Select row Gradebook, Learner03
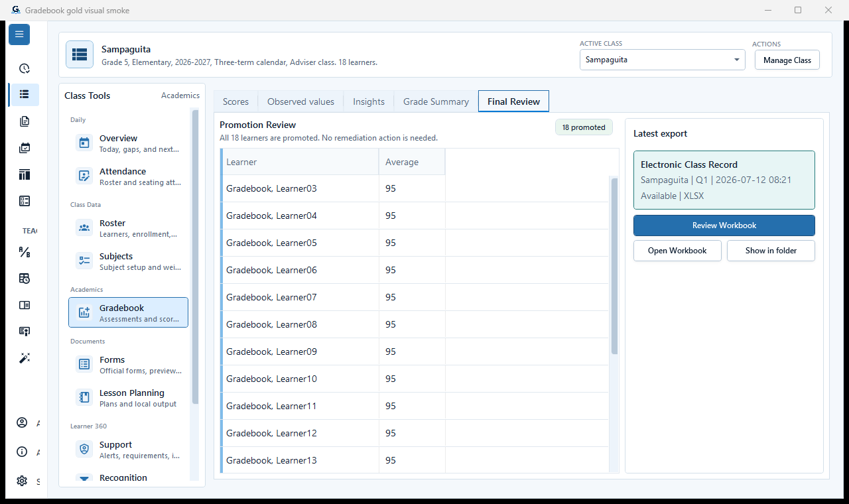 tap(415, 188)
